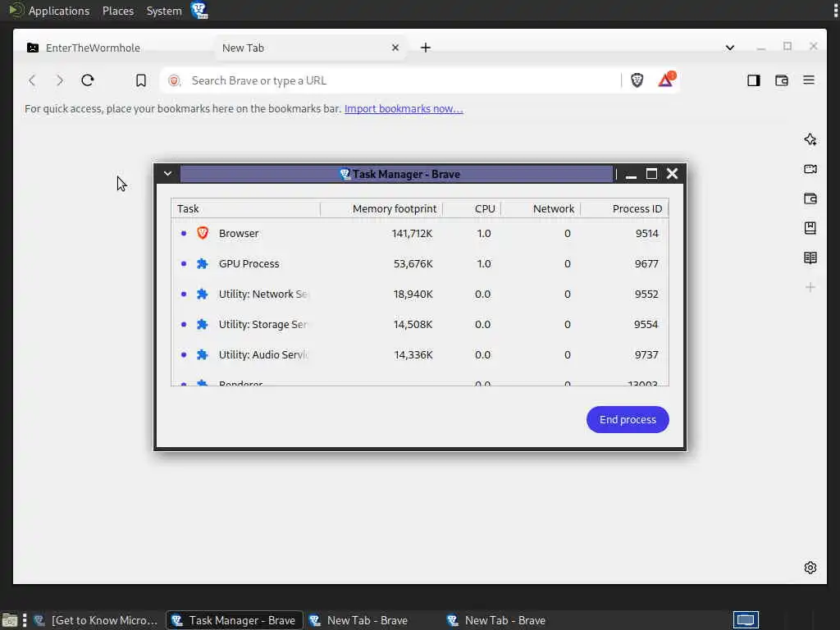
Task: Sort by Process ID column header
Action: tap(624, 208)
